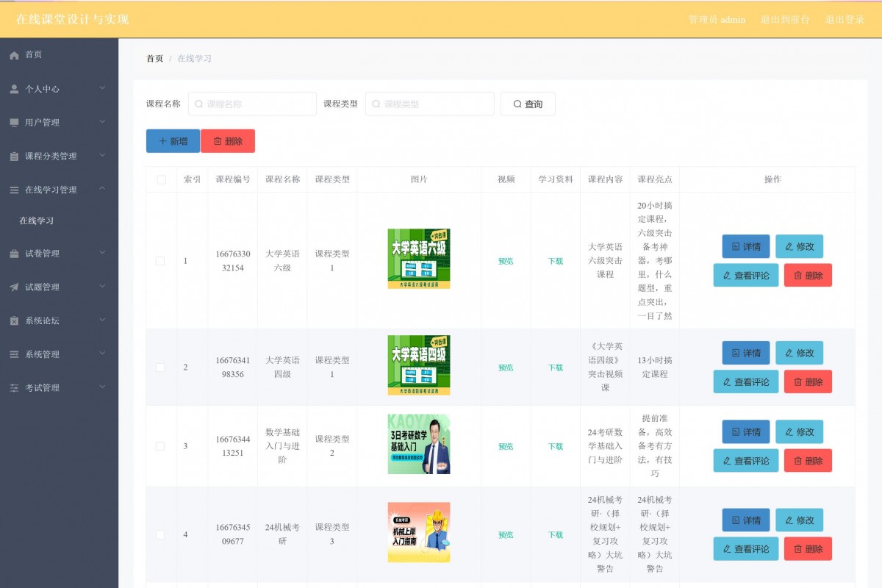Expand the 用户管理 dropdown chevron
Screen dimensions: 882x588
(x=102, y=122)
